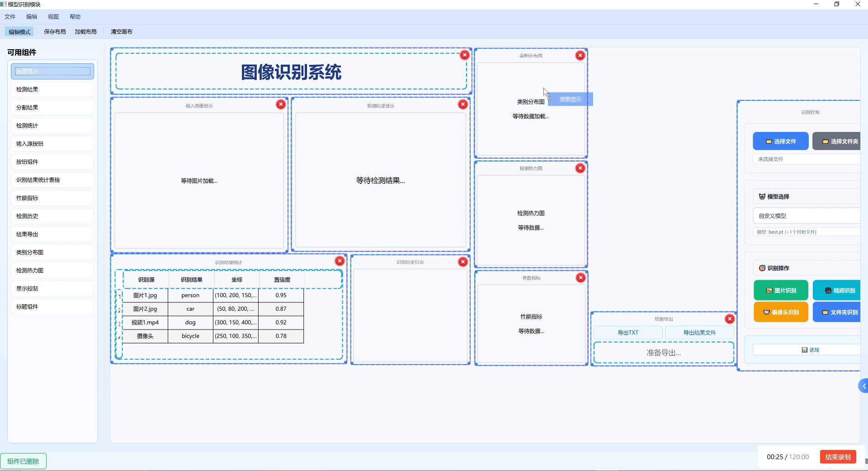Click the blue 选择文件 button

tap(781, 141)
